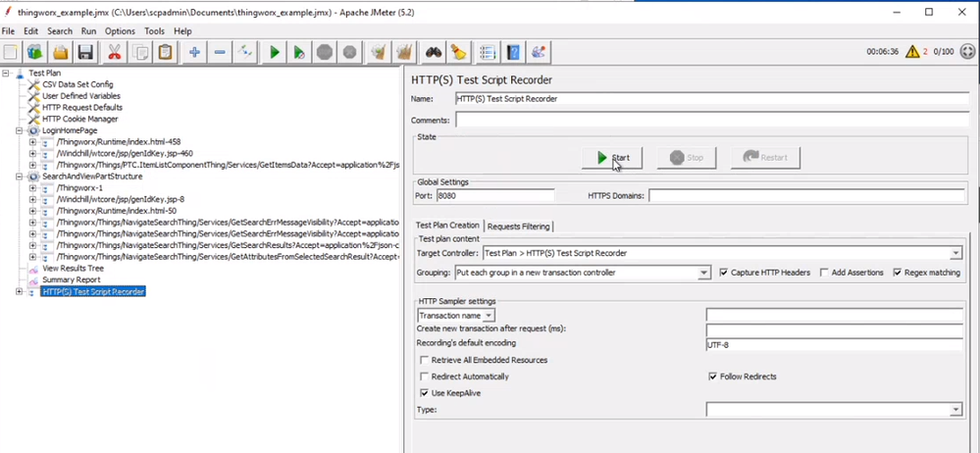Viewport: 980px width, 453px height.
Task: Click the recorder Stop button
Action: click(687, 158)
